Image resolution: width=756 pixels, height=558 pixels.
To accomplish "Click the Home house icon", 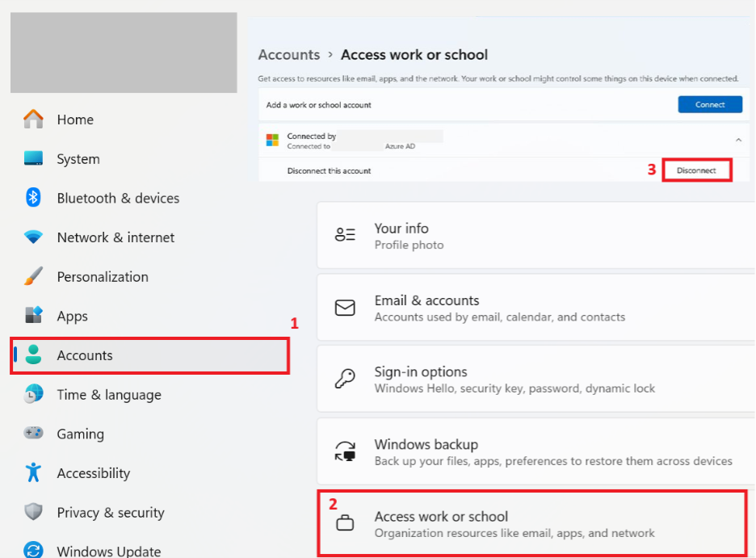I will [x=33, y=119].
